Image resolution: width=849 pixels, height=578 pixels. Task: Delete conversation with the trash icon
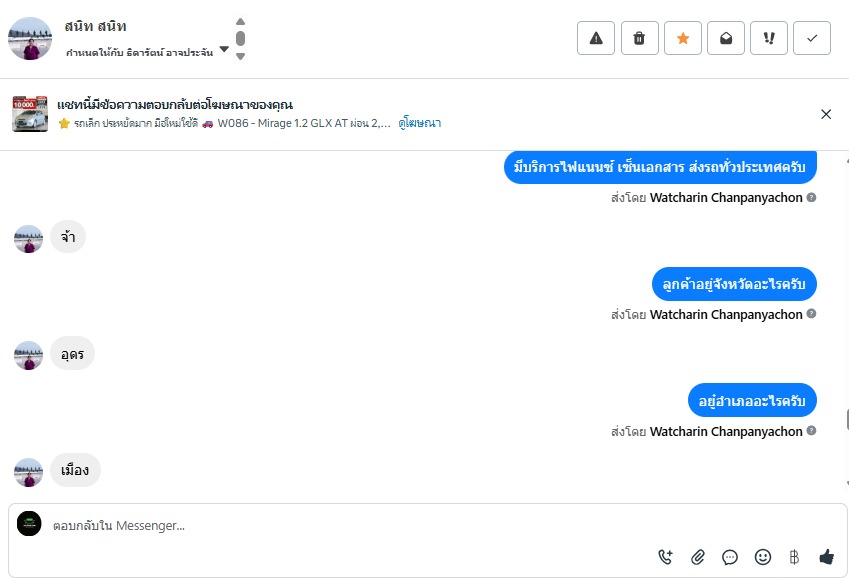(x=639, y=38)
